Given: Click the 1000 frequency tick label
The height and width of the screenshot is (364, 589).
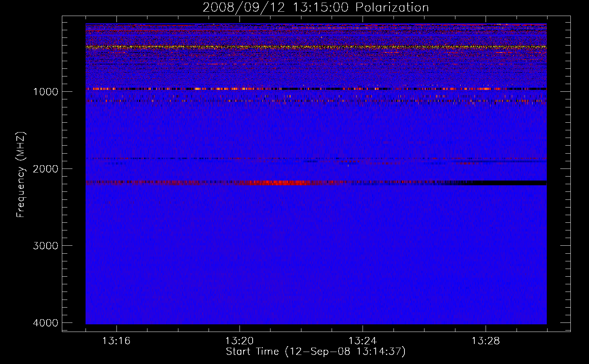Looking at the screenshot, I should tap(46, 91).
